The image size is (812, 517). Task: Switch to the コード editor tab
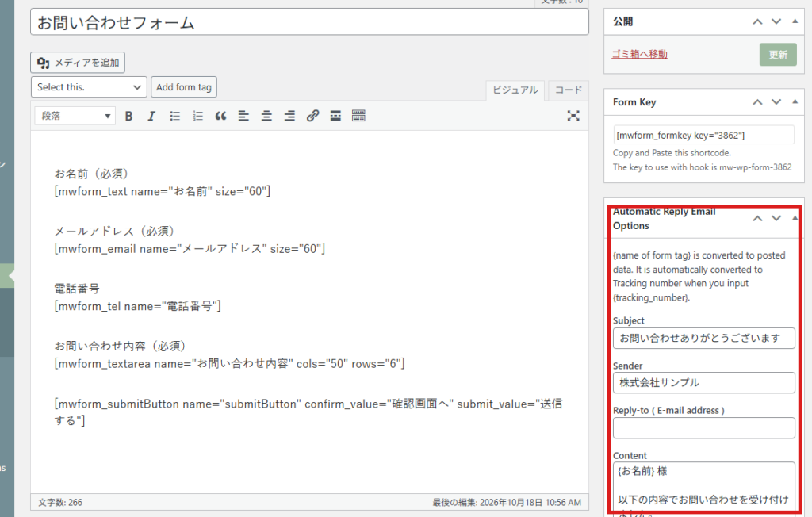[568, 90]
